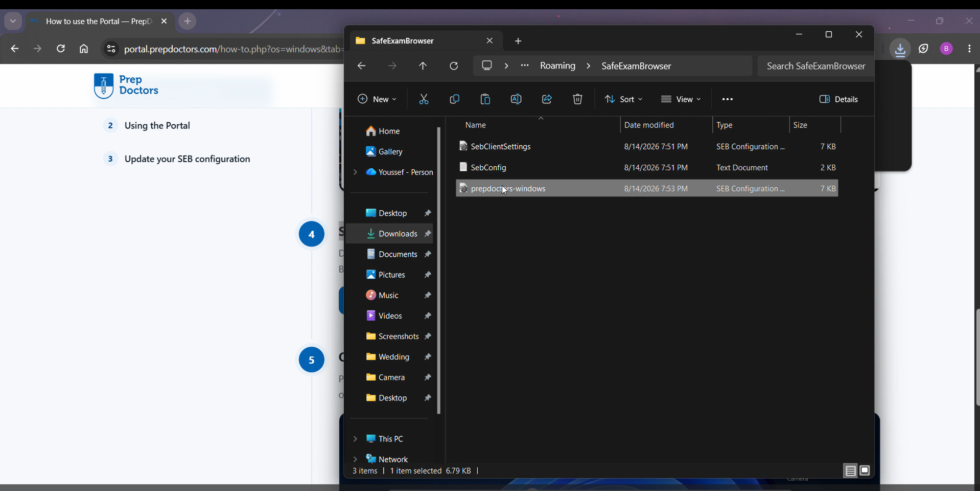
Task: Toggle the Details pane button
Action: click(x=839, y=99)
